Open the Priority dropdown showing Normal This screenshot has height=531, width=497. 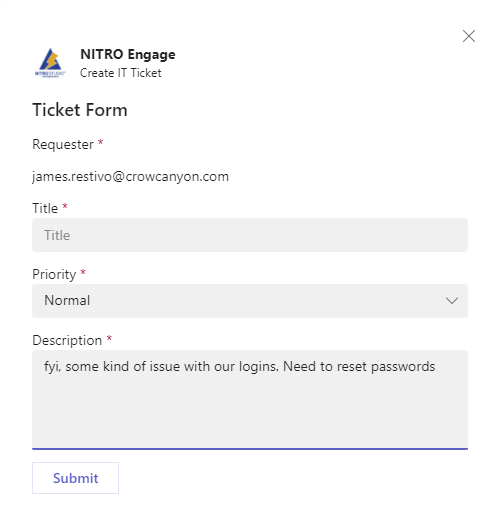pos(250,301)
